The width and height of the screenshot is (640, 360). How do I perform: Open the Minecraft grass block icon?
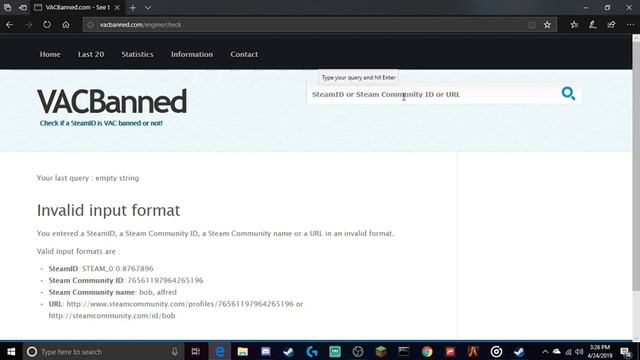tap(381, 351)
